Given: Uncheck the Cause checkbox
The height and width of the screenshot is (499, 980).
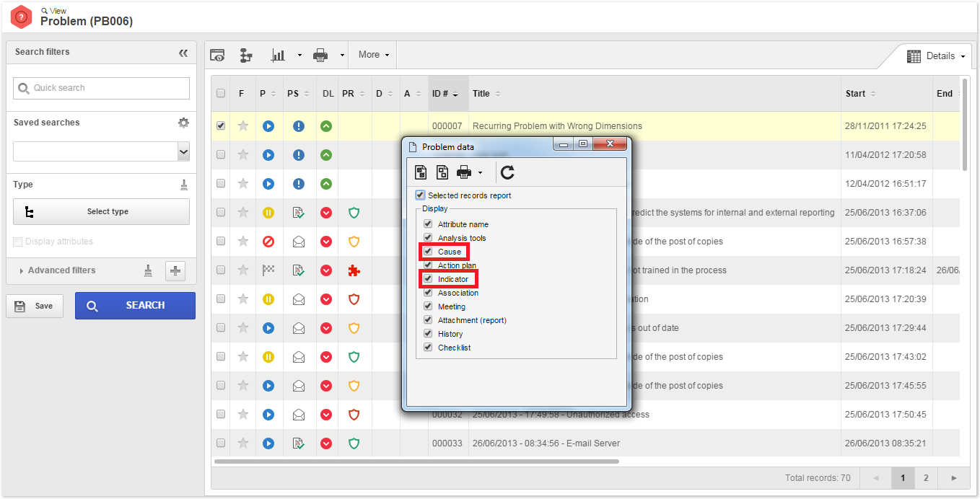Looking at the screenshot, I should tap(428, 252).
